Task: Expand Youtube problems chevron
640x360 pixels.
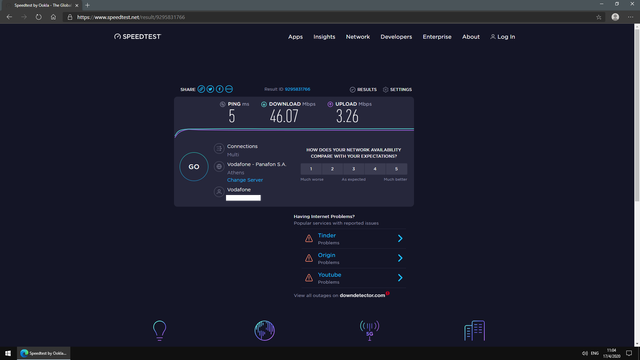Action: click(400, 278)
